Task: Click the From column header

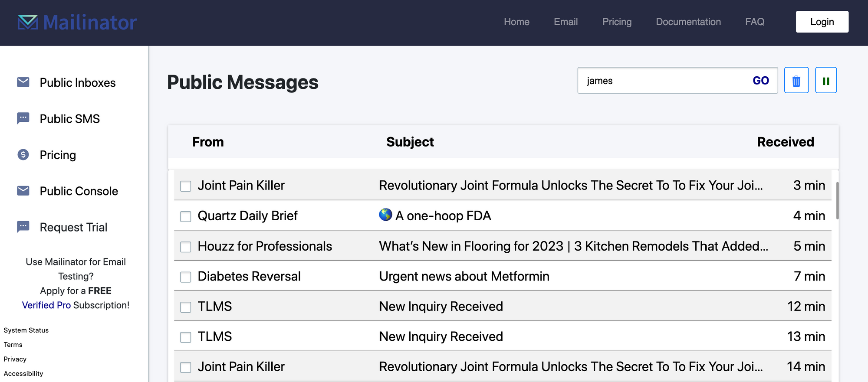Action: 208,142
